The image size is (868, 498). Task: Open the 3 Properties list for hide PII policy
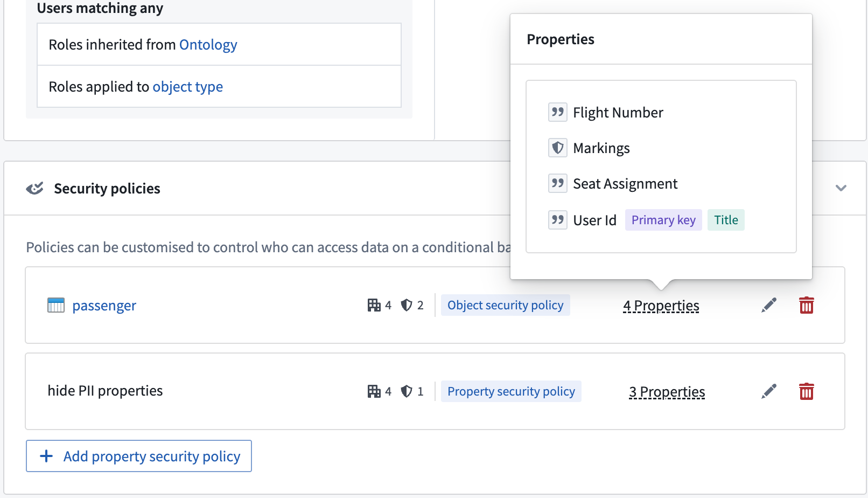pos(667,391)
